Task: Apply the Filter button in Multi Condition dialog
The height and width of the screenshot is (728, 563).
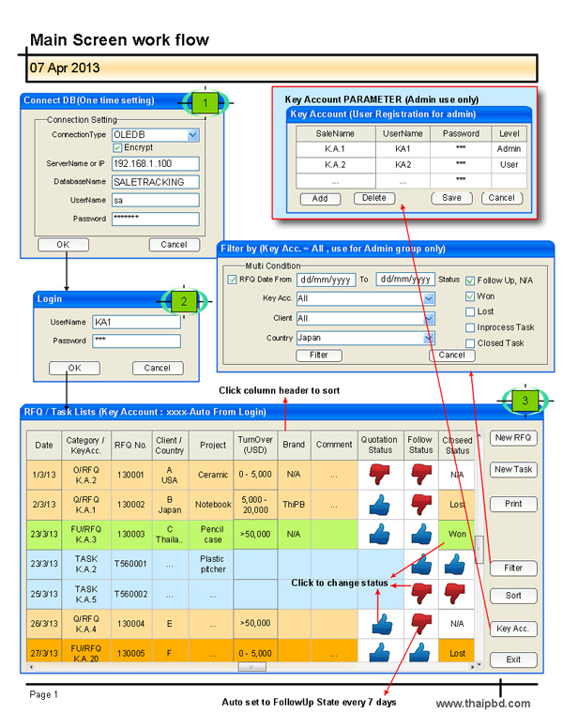Action: click(x=319, y=356)
